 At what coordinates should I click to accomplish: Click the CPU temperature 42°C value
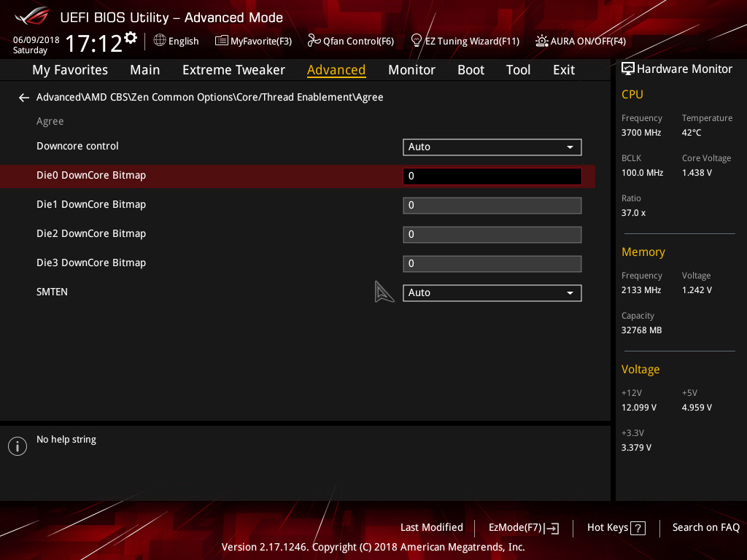692,133
